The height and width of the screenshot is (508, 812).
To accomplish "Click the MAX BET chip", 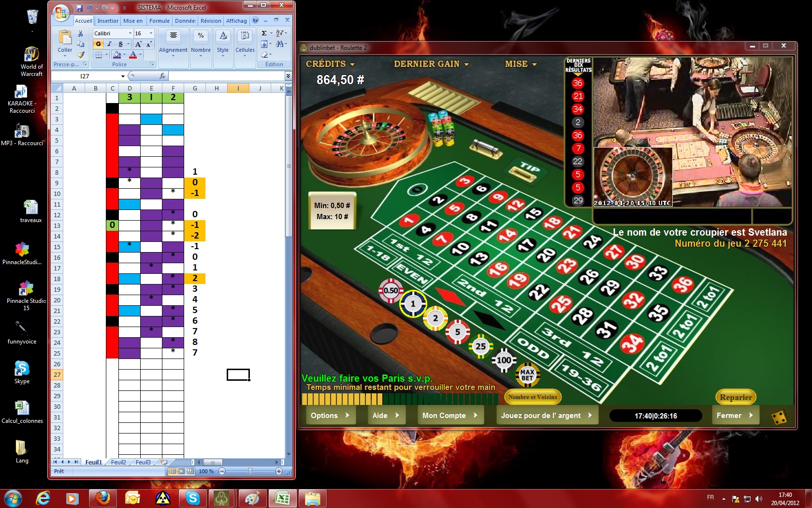I will (x=527, y=375).
